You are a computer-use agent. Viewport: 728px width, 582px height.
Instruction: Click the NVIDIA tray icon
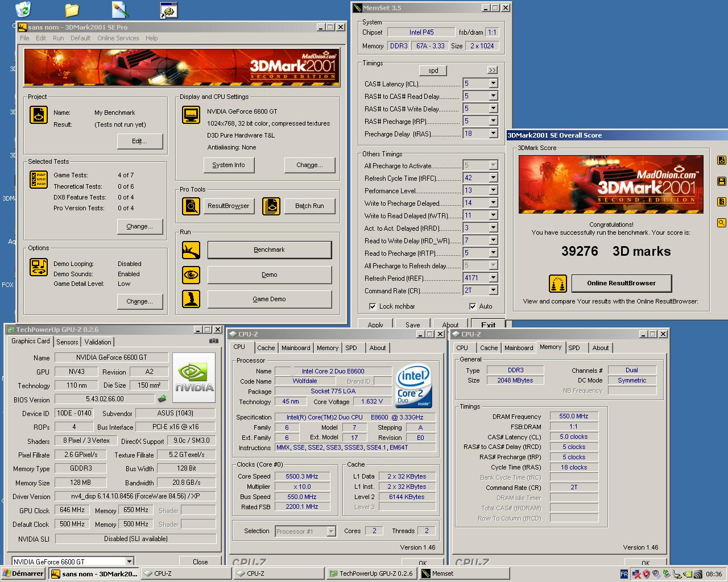point(689,574)
